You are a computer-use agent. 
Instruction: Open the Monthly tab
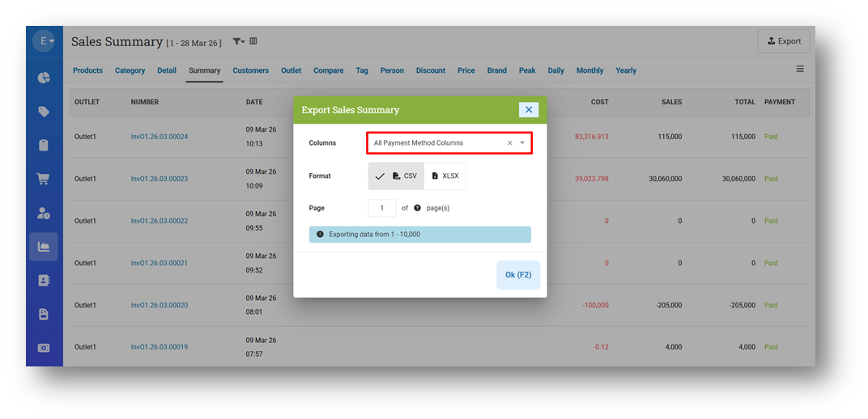click(x=590, y=70)
